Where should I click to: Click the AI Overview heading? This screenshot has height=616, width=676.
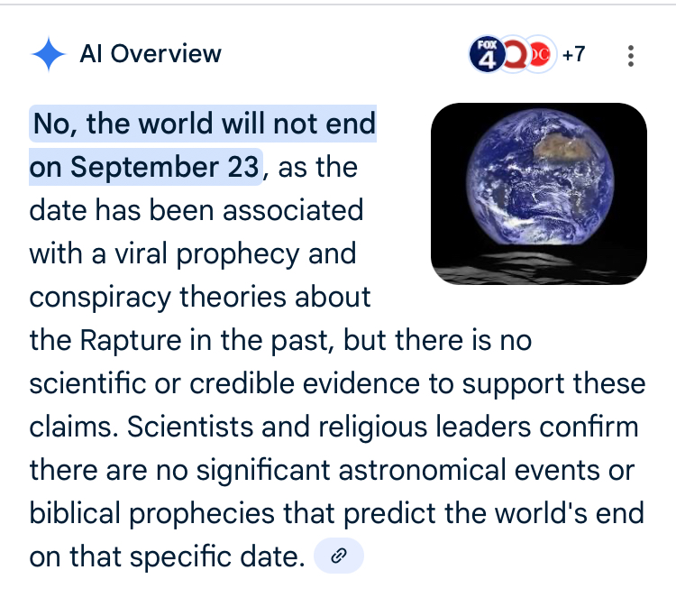pos(151,54)
